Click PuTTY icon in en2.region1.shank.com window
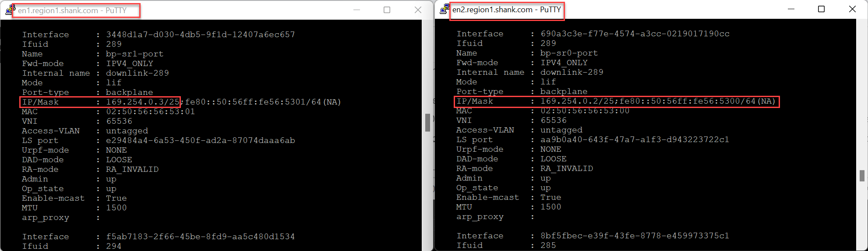Screen dimensions: 868x251 [x=445, y=9]
